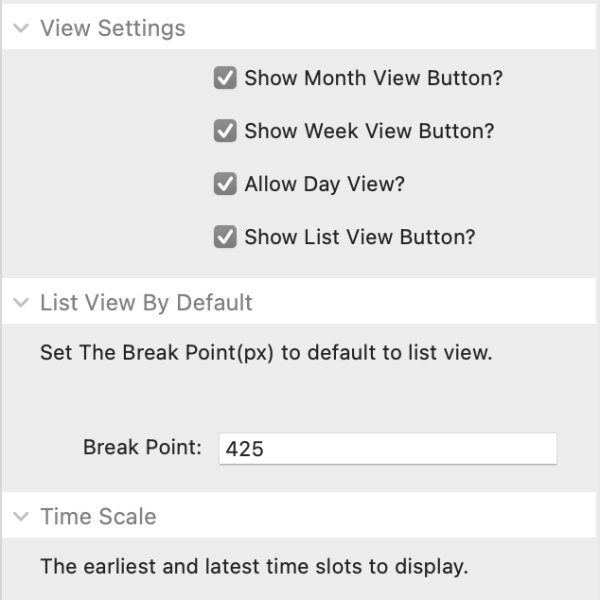The image size is (600, 600).
Task: Click the View Settings header title
Action: pyautogui.click(x=112, y=28)
